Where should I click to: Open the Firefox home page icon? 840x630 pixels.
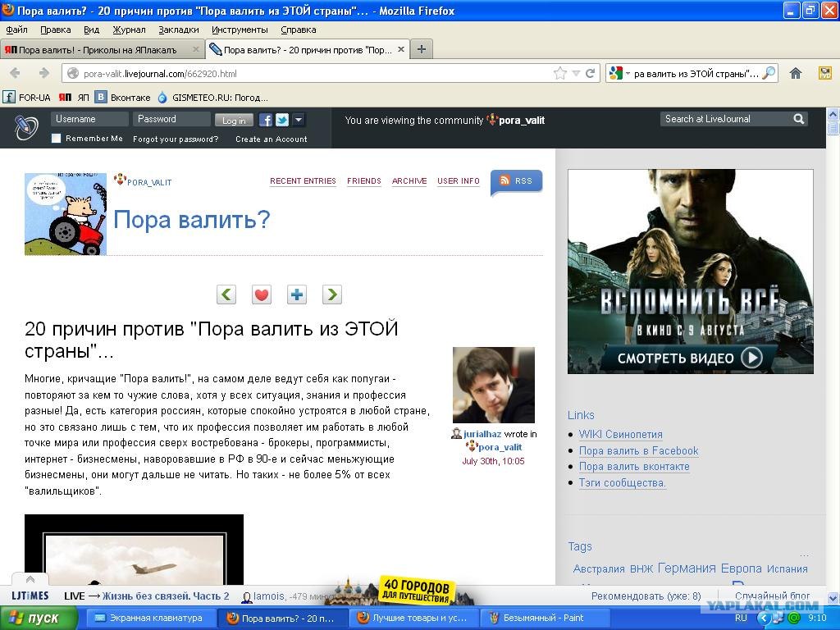coord(796,73)
